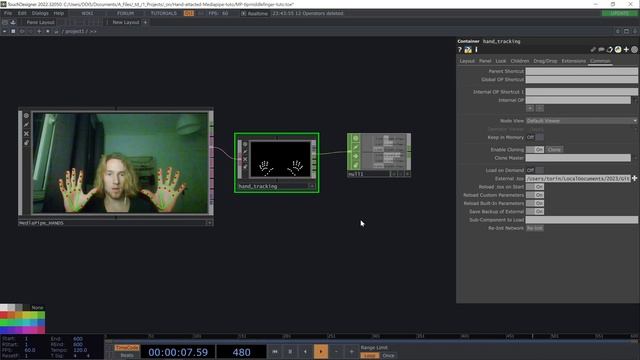Play timeline in reverse

[x=305, y=351]
